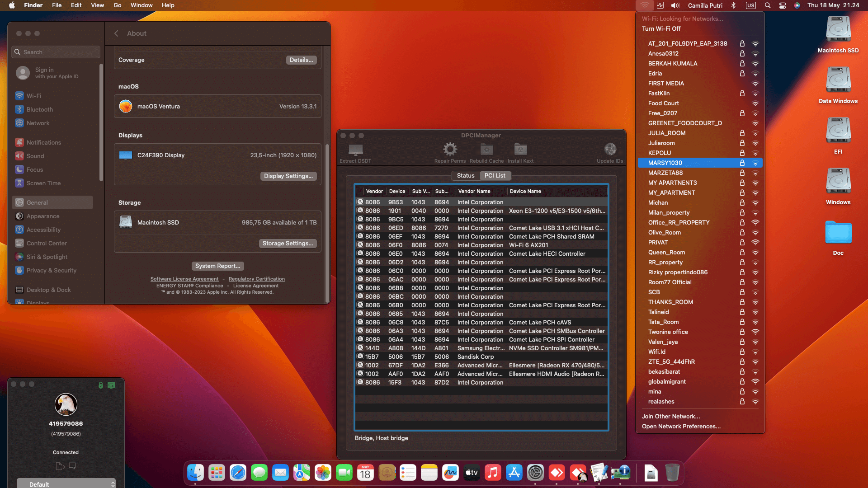This screenshot has height=488, width=868.
Task: Select Wi-Fi 6 AX201 row in PCI list
Action: [481, 245]
